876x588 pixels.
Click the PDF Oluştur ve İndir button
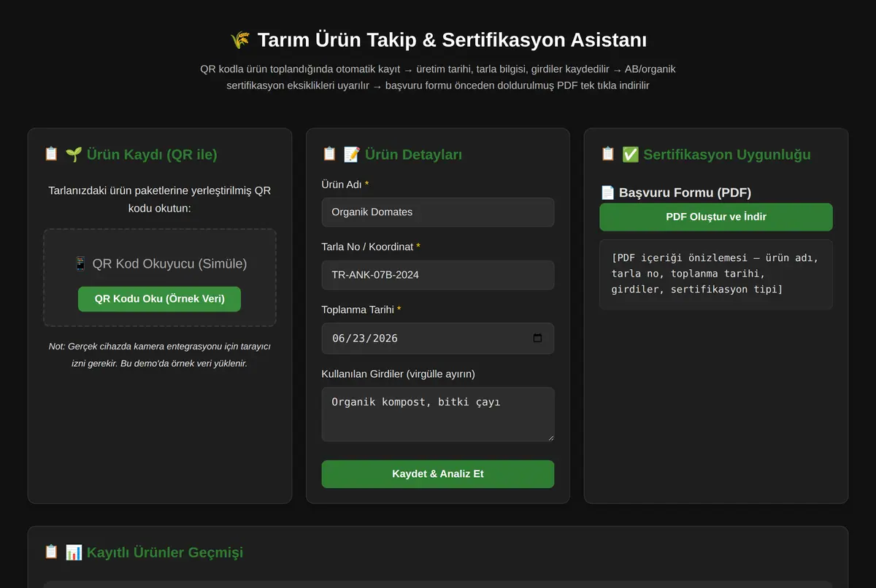click(x=716, y=217)
